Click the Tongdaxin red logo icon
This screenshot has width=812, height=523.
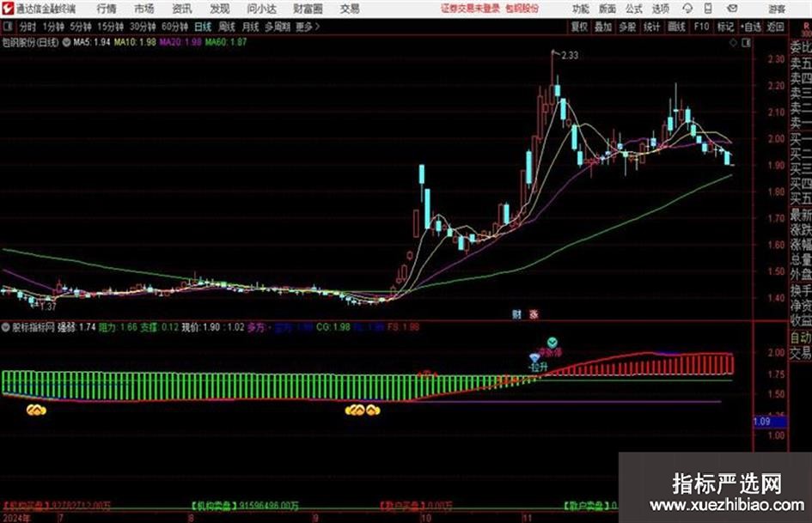7,9
